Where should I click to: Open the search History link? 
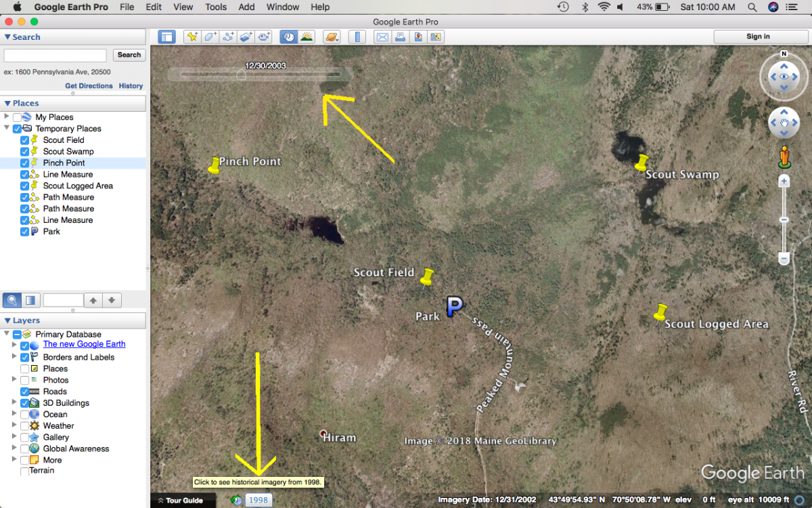pos(131,86)
